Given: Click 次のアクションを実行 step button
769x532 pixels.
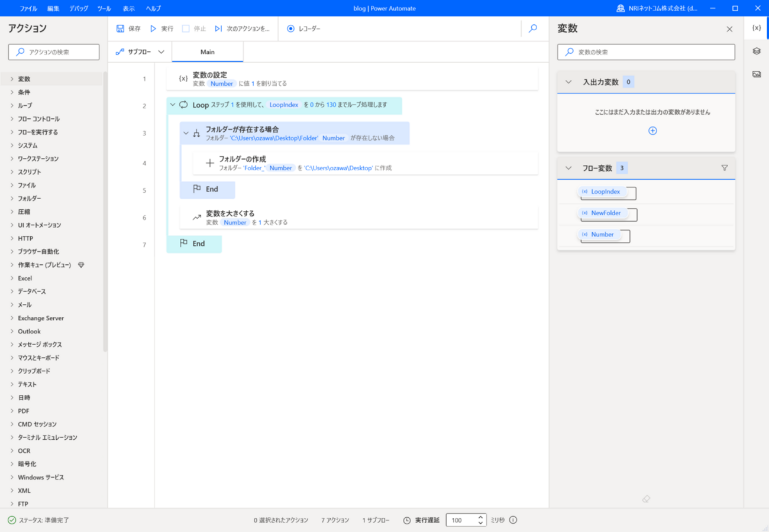Looking at the screenshot, I should [x=243, y=28].
